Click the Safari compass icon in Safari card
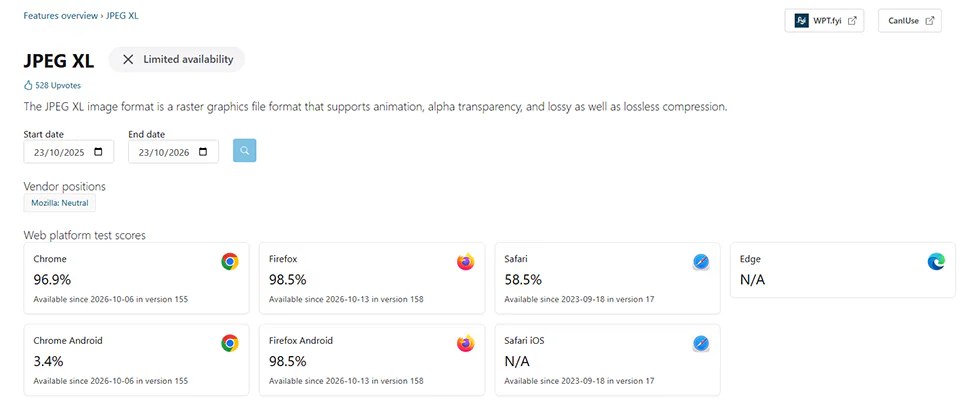The image size is (960, 410). pyautogui.click(x=701, y=262)
